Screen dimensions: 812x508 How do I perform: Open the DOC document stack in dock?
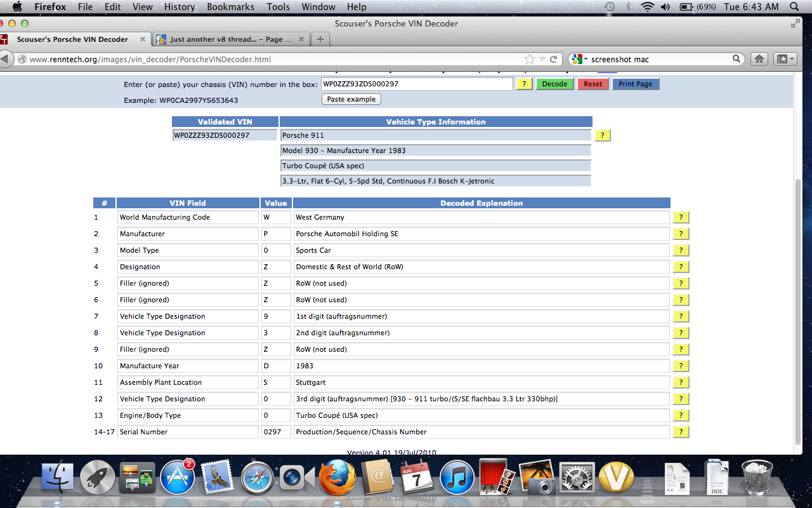pos(717,478)
